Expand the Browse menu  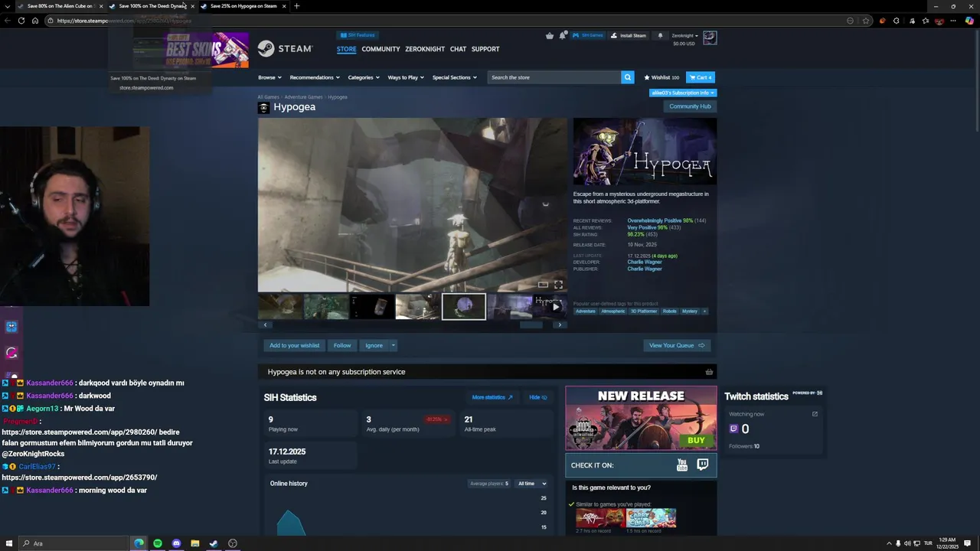click(269, 77)
